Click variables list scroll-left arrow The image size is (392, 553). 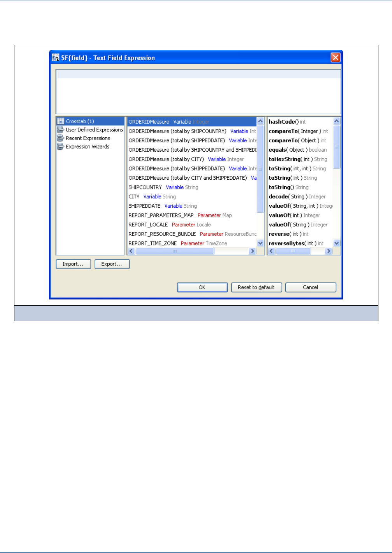click(x=131, y=251)
